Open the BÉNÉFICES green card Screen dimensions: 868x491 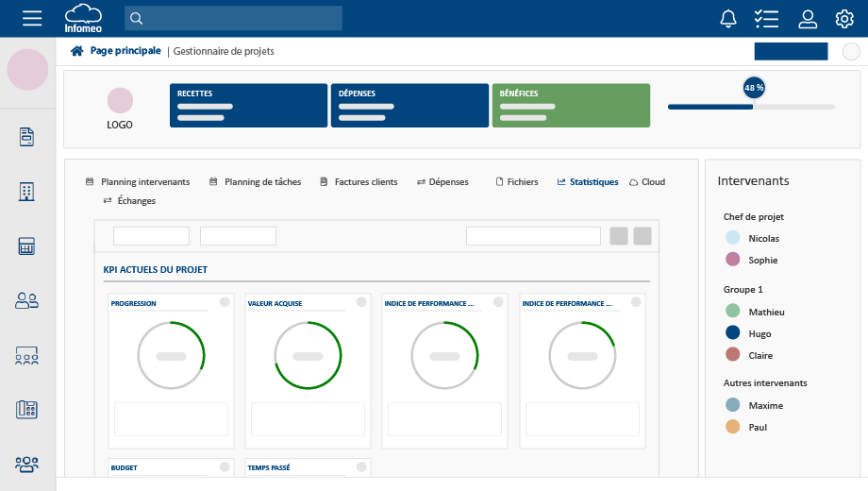pyautogui.click(x=572, y=106)
